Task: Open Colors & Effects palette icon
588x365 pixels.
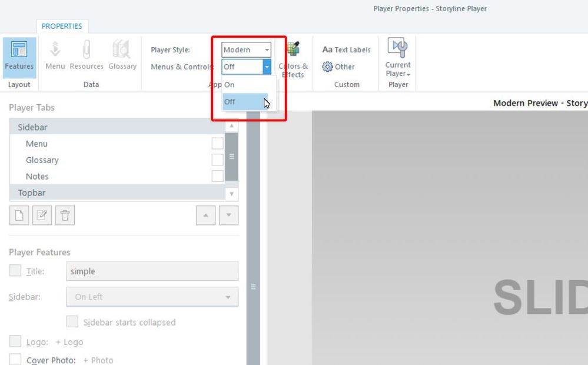Action: click(293, 59)
